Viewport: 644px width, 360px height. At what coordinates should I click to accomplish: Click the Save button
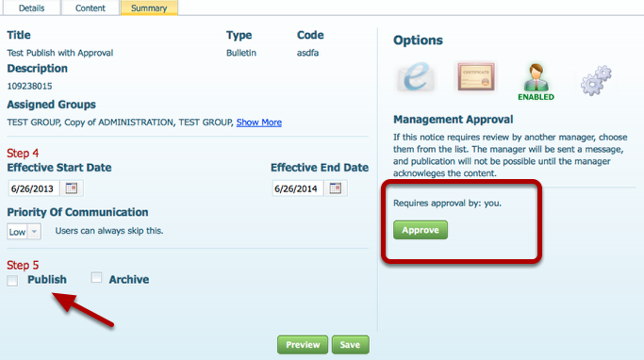click(351, 344)
